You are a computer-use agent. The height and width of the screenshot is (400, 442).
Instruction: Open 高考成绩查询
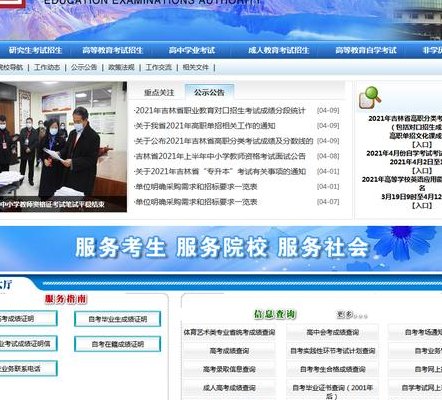point(229,351)
